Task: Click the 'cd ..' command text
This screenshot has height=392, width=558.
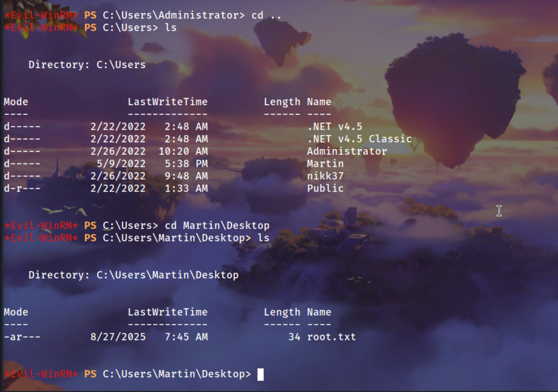Action: tap(266, 15)
